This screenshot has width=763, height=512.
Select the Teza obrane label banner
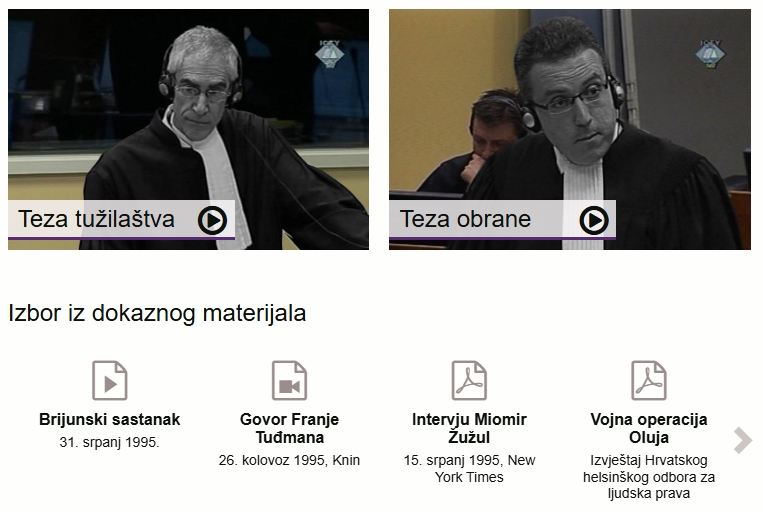(502, 219)
